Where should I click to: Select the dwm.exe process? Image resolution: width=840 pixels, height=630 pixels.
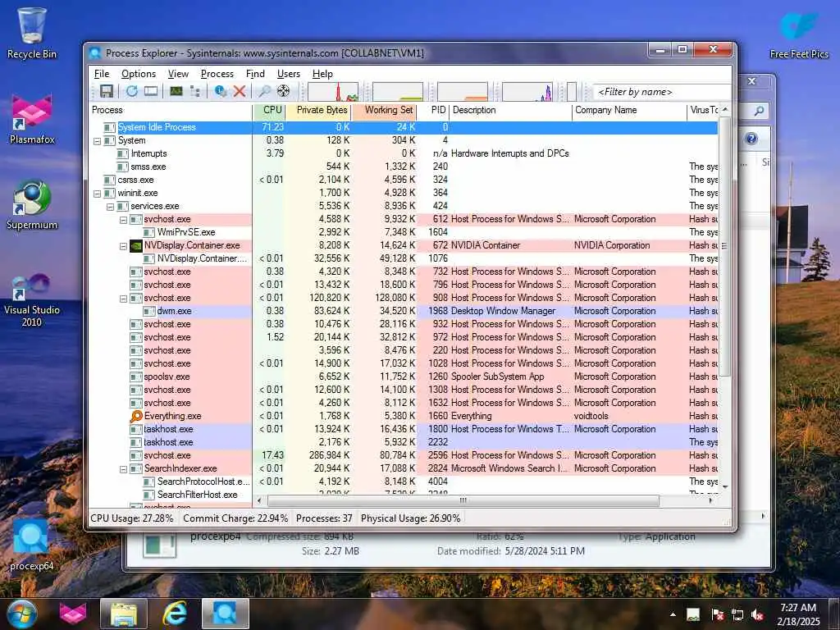(404, 311)
